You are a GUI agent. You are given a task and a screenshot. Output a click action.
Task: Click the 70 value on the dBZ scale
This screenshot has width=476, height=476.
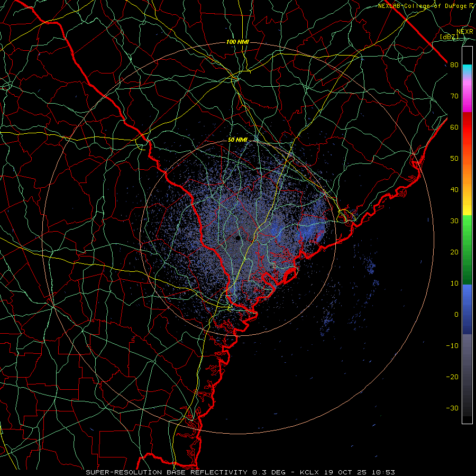click(454, 96)
